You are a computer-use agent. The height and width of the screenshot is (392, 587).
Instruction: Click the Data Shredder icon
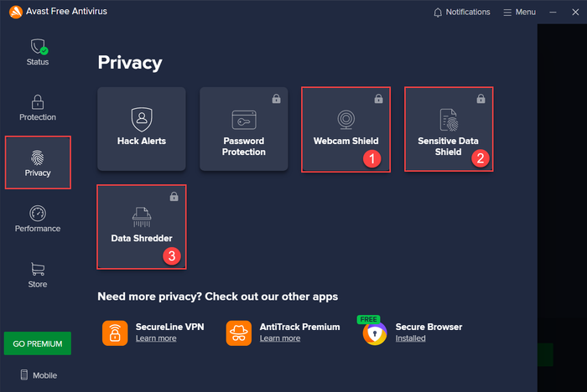[x=142, y=217]
